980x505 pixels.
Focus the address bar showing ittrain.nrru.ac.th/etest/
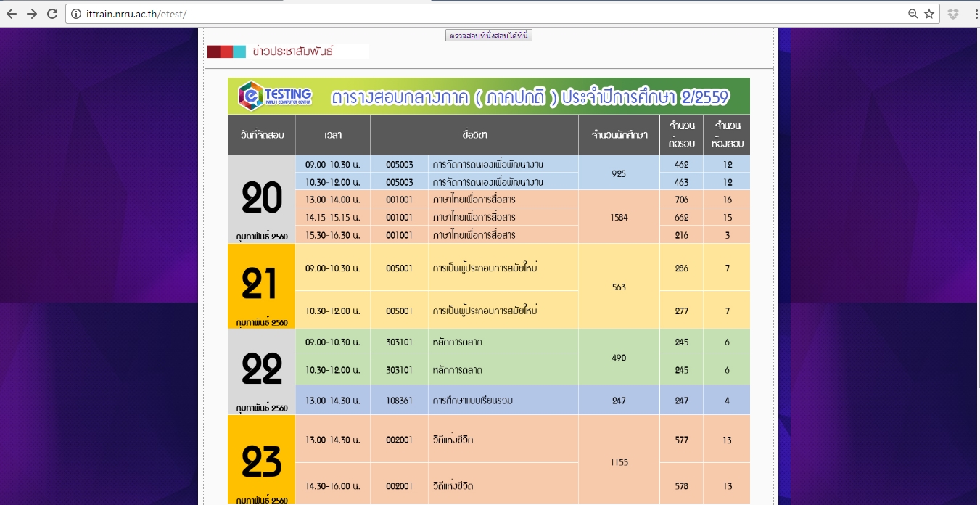[435, 14]
